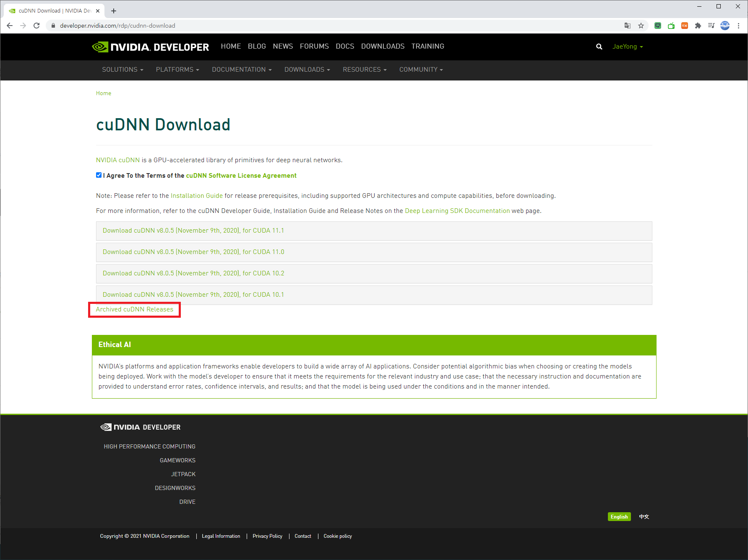Expand cuDNN v8.0.5 for CUDA 10.2
The image size is (748, 560).
point(374,274)
